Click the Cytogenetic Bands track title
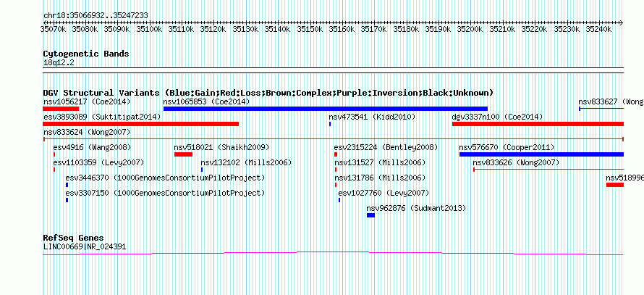This screenshot has height=295, width=644. (86, 54)
